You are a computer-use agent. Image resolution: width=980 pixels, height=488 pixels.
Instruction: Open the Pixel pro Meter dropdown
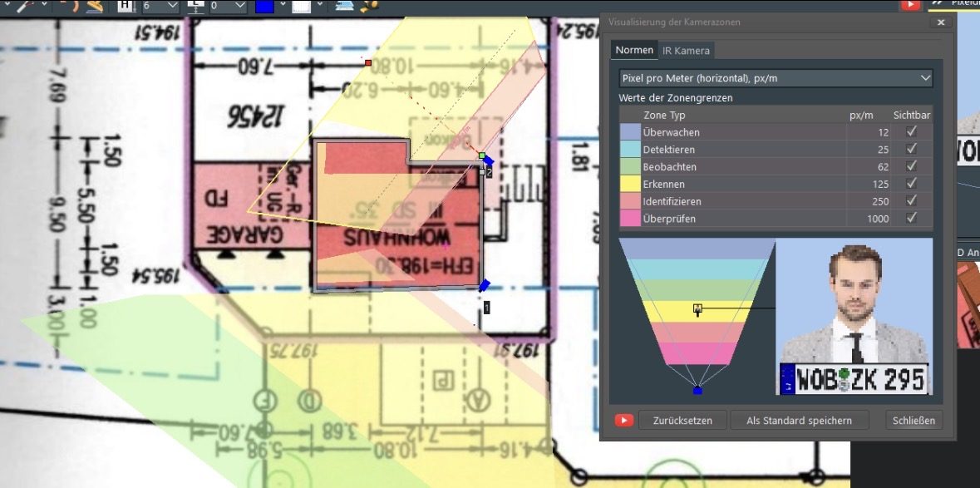point(776,78)
